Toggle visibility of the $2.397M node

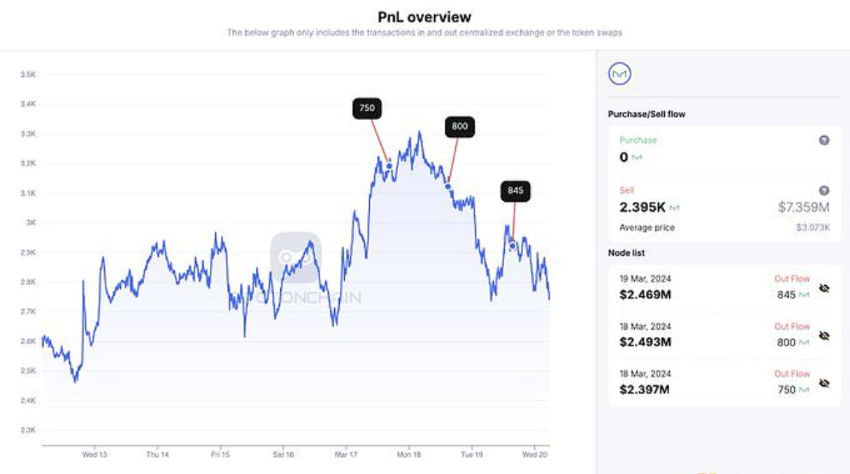[824, 383]
